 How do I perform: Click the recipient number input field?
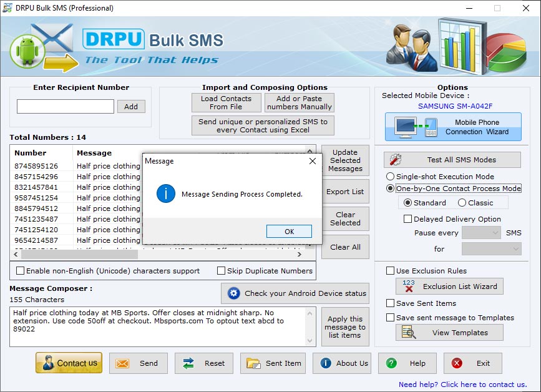pyautogui.click(x=66, y=106)
